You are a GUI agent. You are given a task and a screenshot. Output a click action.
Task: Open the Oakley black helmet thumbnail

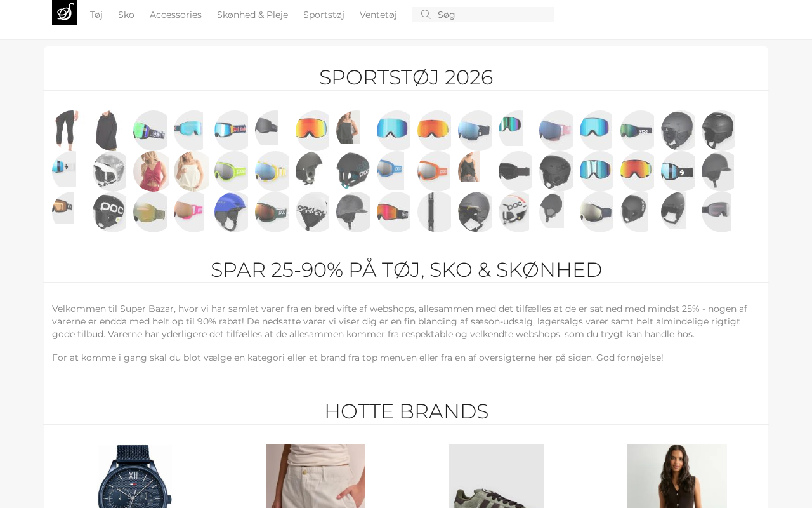pos(312,212)
